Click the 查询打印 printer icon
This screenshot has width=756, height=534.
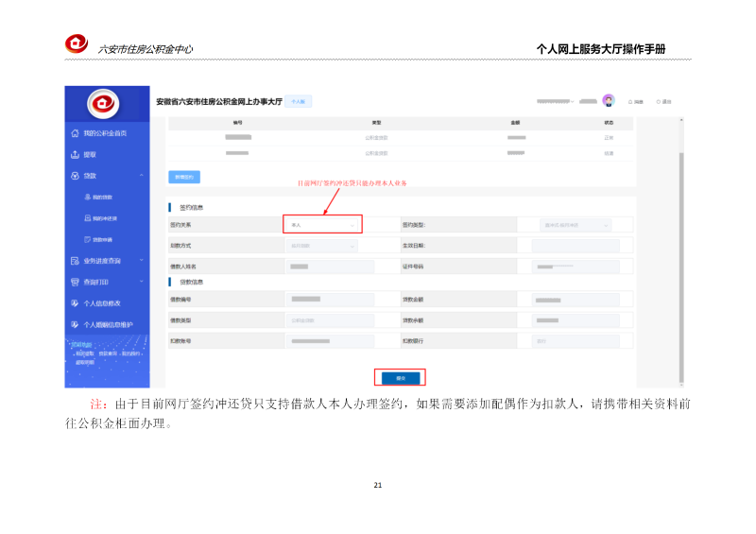75,283
